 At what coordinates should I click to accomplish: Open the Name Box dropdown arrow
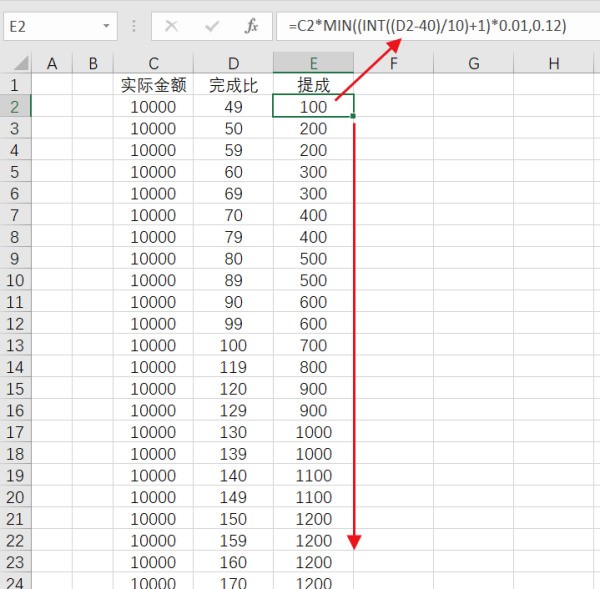106,26
